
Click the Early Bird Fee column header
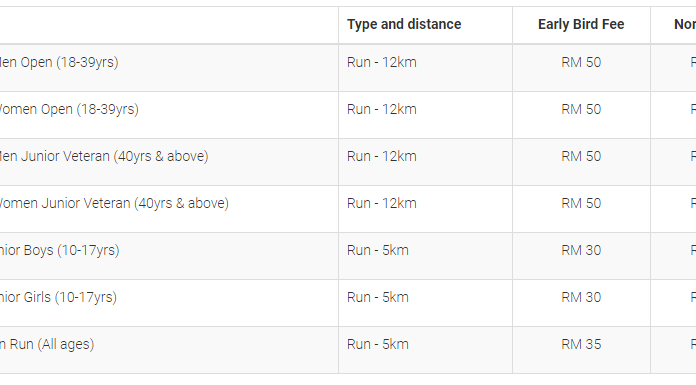pyautogui.click(x=581, y=24)
